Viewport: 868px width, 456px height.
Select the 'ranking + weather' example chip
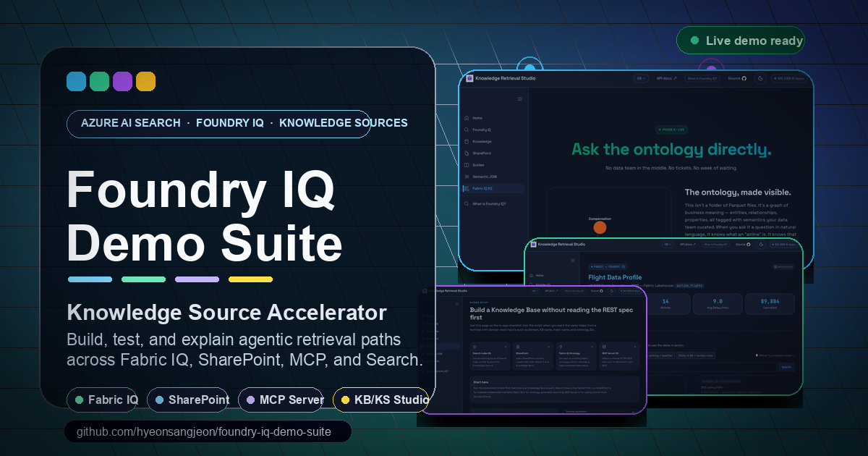[x=660, y=355]
